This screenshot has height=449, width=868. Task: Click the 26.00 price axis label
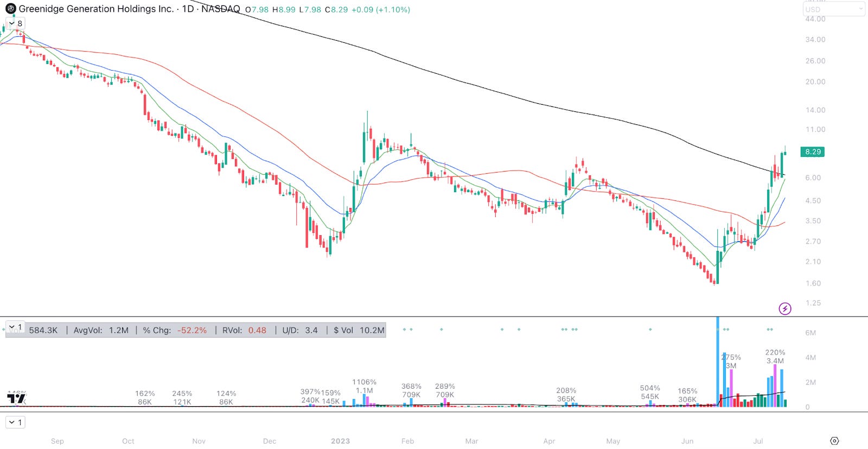coord(815,61)
